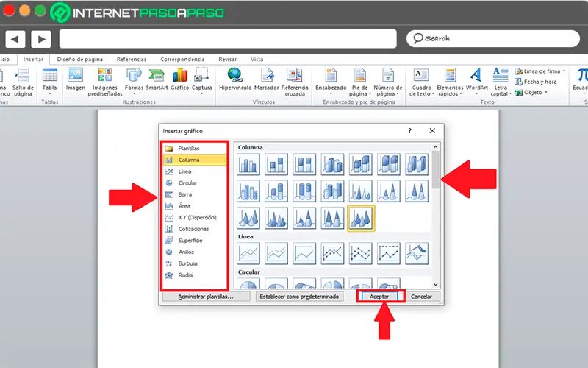Insert Fecha y hora

point(536,82)
